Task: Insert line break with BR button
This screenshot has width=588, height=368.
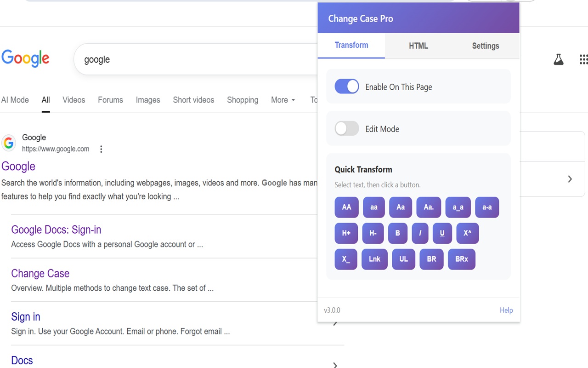Action: point(432,259)
